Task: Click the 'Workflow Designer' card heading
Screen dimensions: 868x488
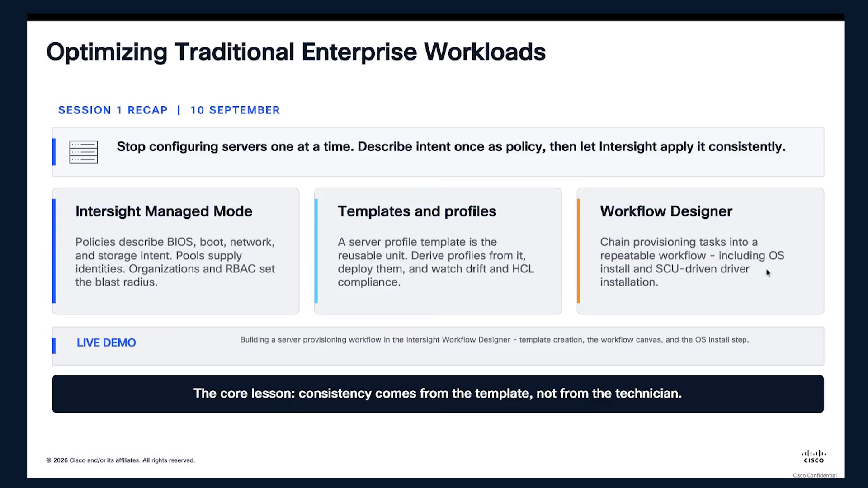Action: coord(666,211)
